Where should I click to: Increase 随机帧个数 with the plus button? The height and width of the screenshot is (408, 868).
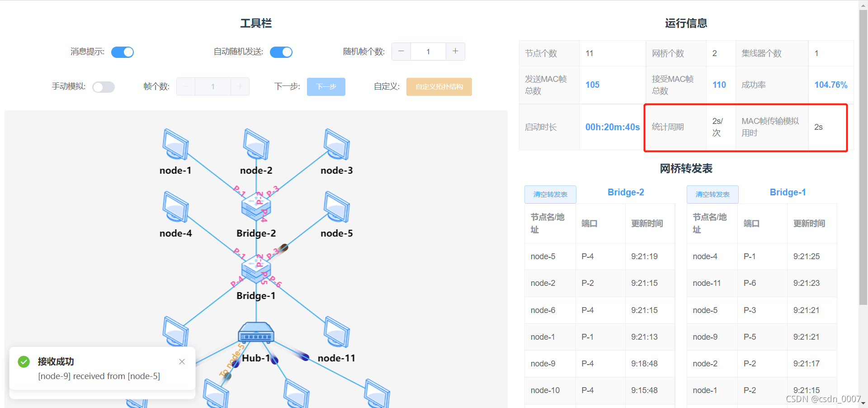tap(455, 52)
